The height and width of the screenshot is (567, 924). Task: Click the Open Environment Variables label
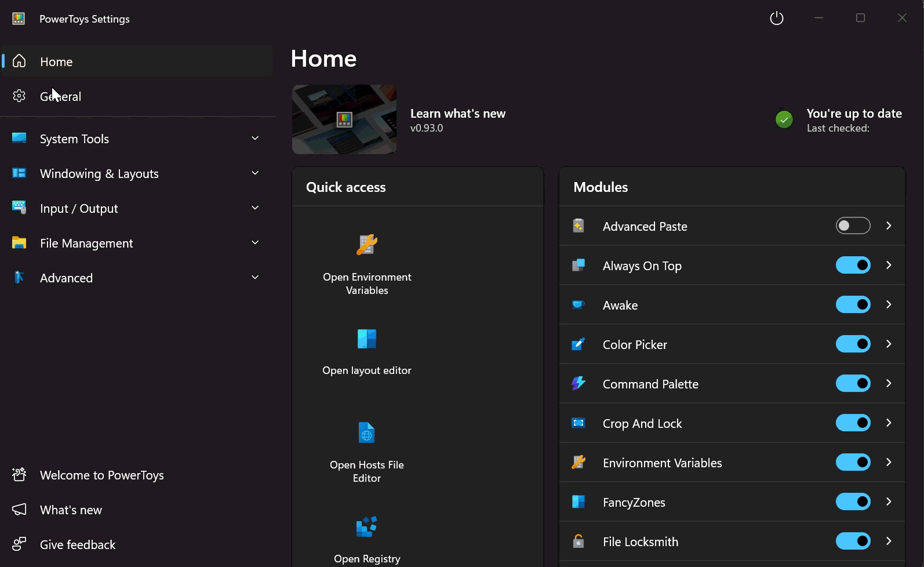pyautogui.click(x=367, y=283)
